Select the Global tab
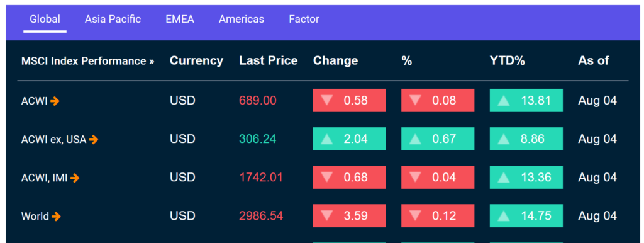 pos(45,19)
